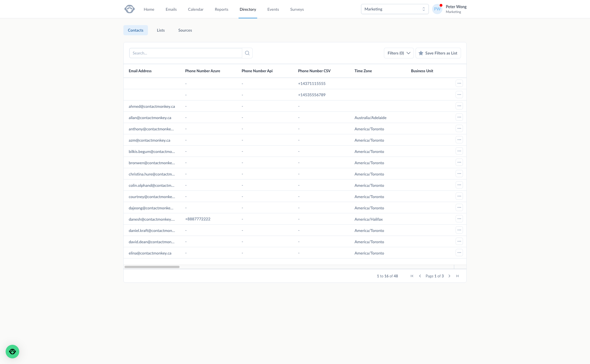Open the Surveys navigation link
Image resolution: width=590 pixels, height=364 pixels.
coord(297,9)
